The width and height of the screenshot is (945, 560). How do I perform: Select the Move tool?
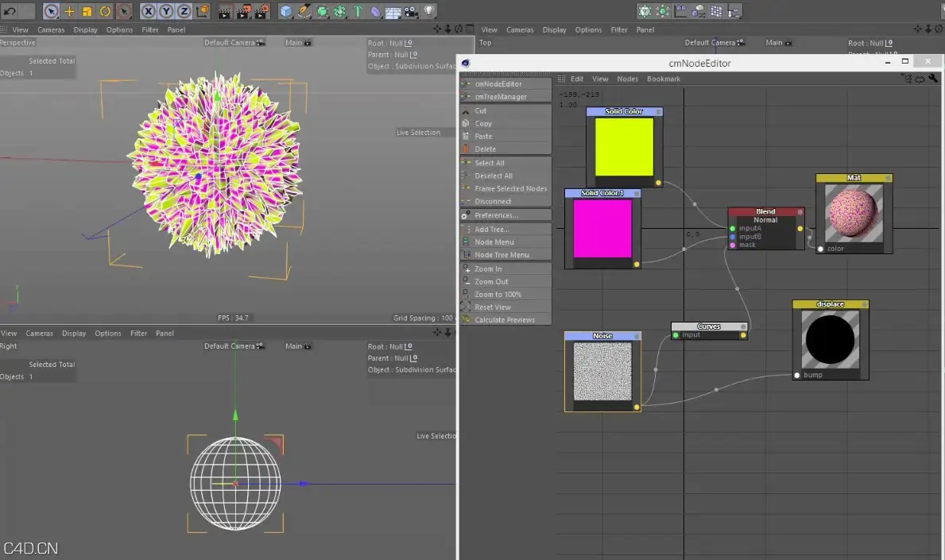point(69,11)
